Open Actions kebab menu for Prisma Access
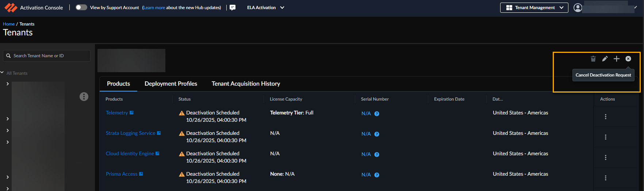Image resolution: width=644 pixels, height=191 pixels. point(606,178)
